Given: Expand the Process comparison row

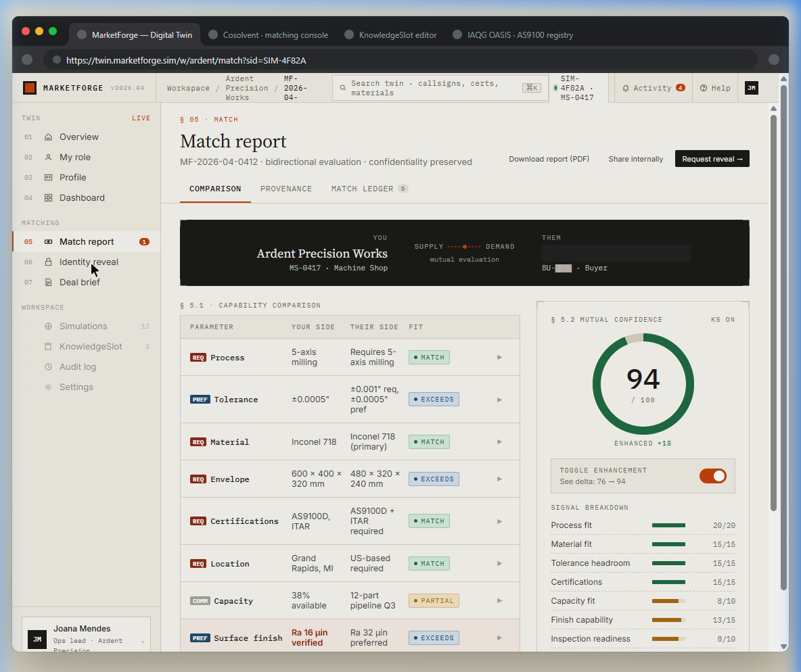Looking at the screenshot, I should (499, 358).
